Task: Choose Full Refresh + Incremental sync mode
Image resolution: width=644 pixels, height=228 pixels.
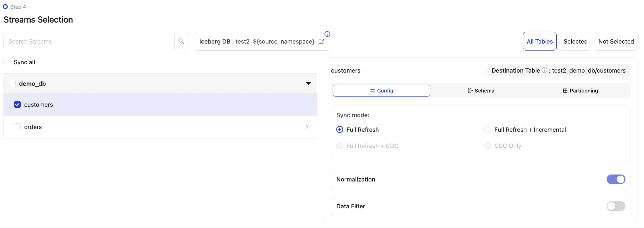Action: coord(488,130)
